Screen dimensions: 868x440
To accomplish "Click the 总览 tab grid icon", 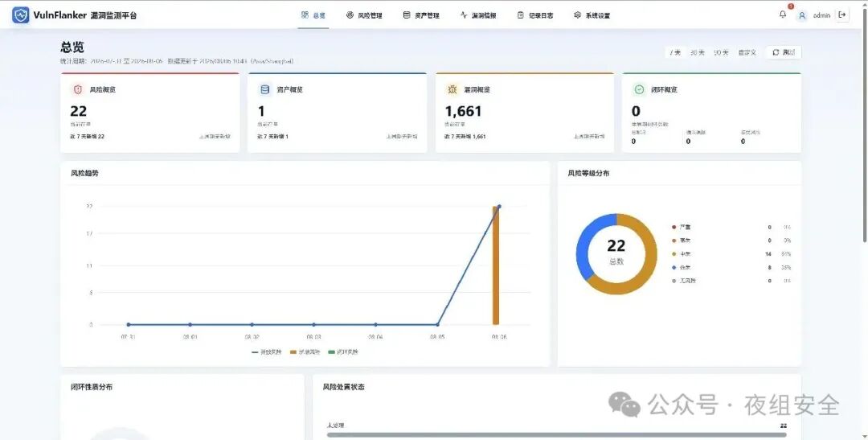I will (x=305, y=15).
